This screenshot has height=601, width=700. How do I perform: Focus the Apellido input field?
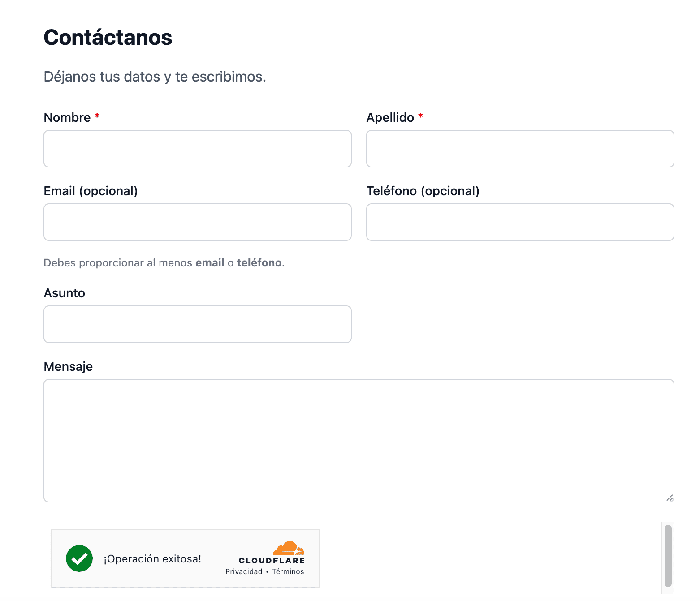[x=520, y=149]
